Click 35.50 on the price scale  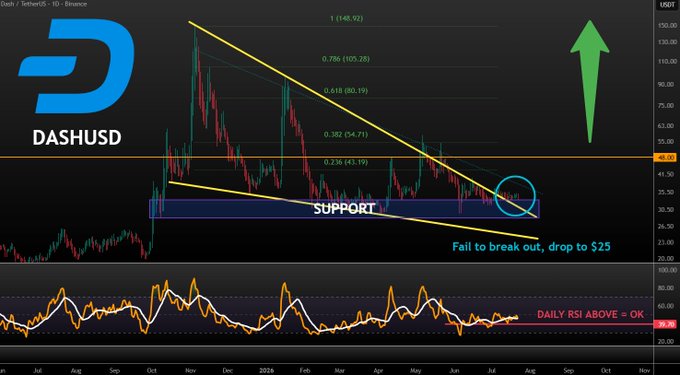click(667, 192)
